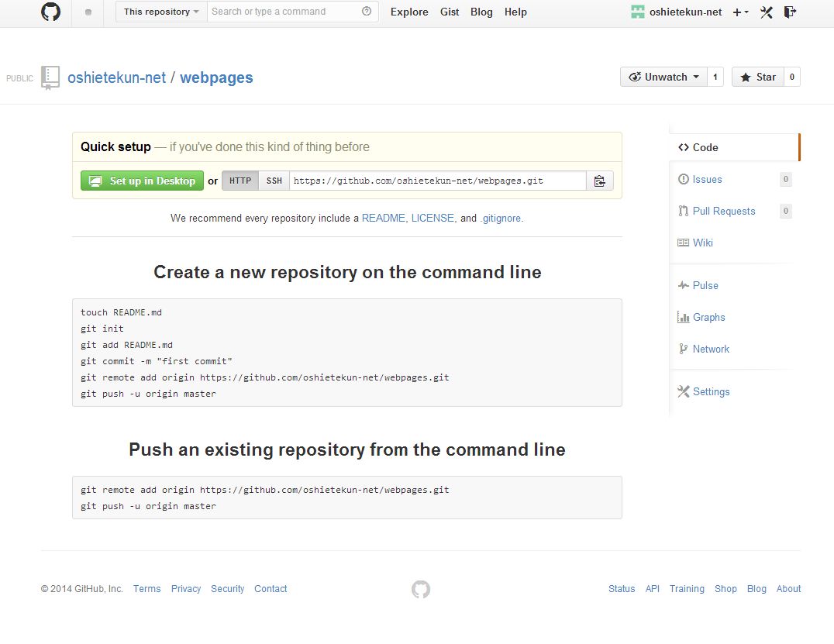Click the repository book icon
The image size is (834, 644).
pos(50,77)
